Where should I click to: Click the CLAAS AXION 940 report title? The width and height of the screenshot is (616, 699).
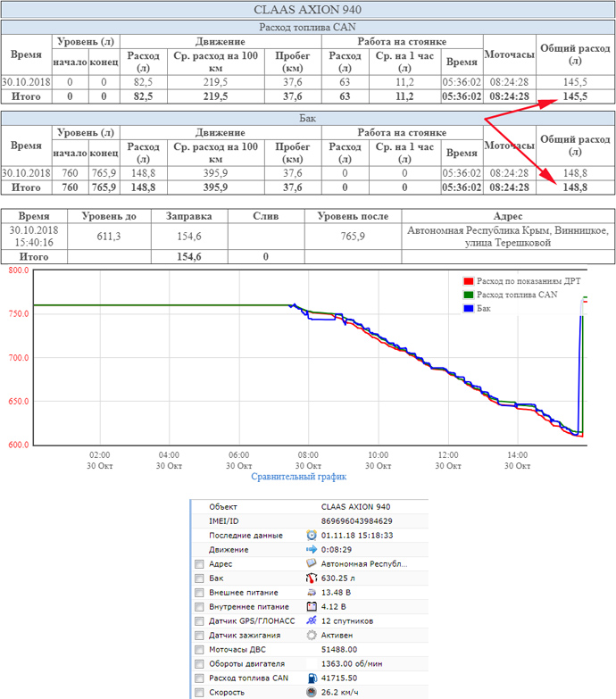307,10
